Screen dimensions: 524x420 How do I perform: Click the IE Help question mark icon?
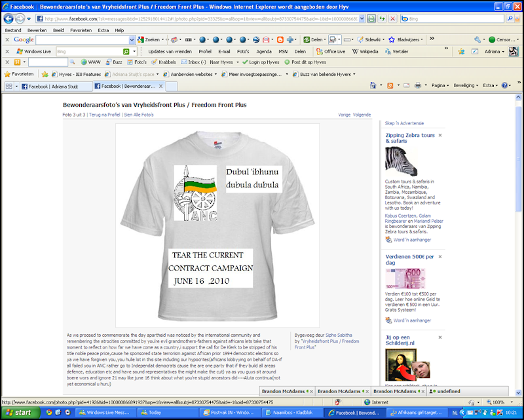[x=504, y=86]
